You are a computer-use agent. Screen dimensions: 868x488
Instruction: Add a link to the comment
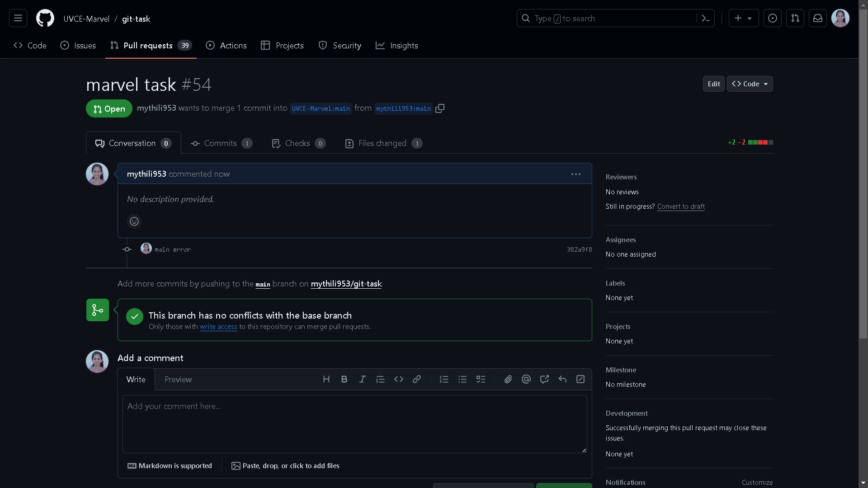tap(417, 380)
